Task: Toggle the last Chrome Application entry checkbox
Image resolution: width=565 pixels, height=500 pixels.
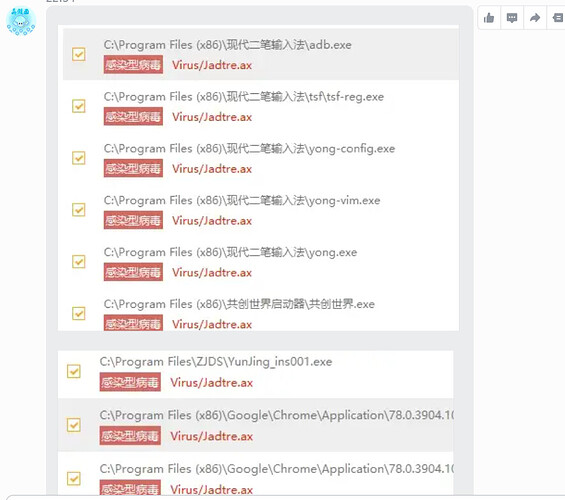Action: pyautogui.click(x=74, y=479)
